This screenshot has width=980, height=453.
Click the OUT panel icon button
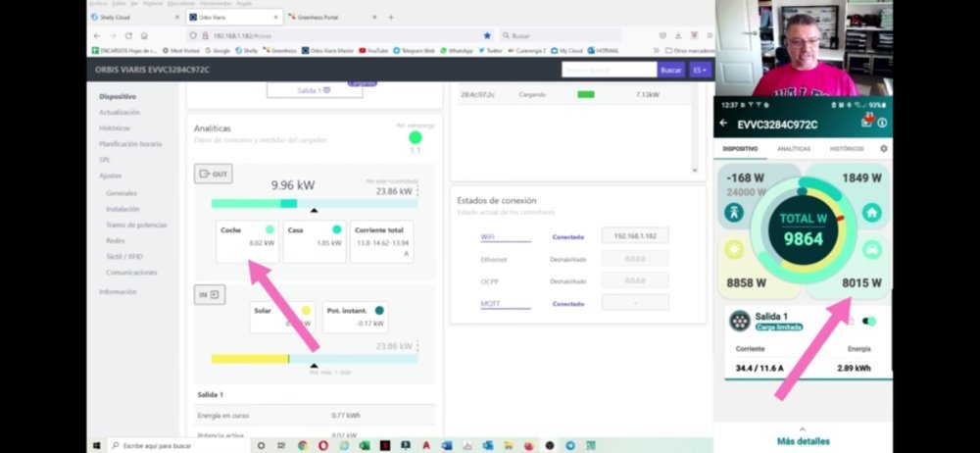(213, 174)
